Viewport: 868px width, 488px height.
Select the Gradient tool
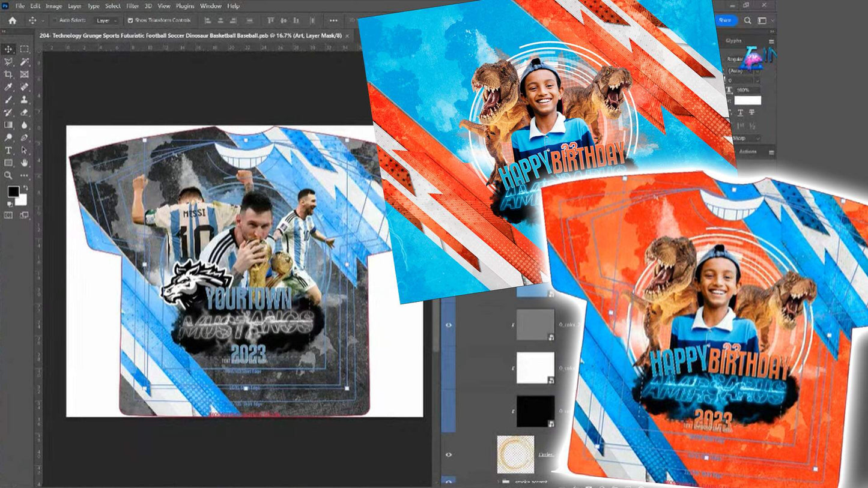[x=9, y=125]
